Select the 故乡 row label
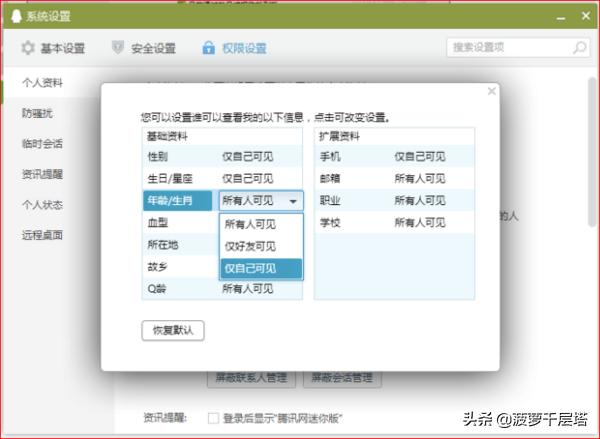The width and height of the screenshot is (600, 439). [158, 267]
